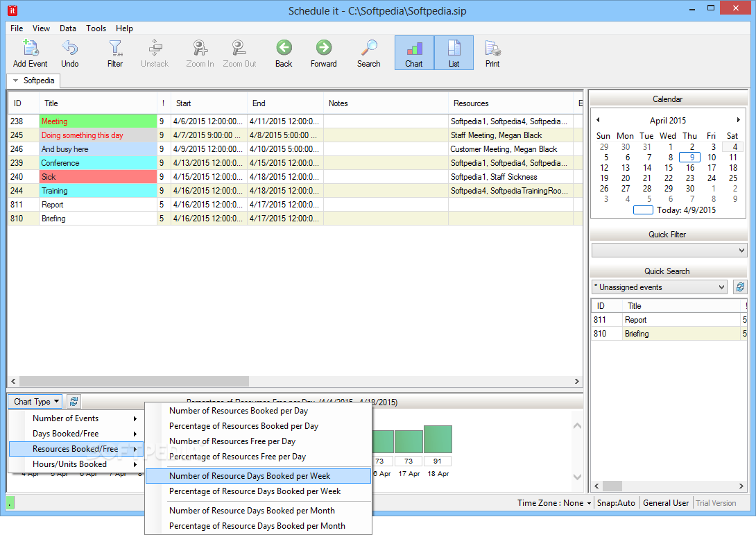Select the 'And busy here' event
756x535 pixels.
pos(295,149)
